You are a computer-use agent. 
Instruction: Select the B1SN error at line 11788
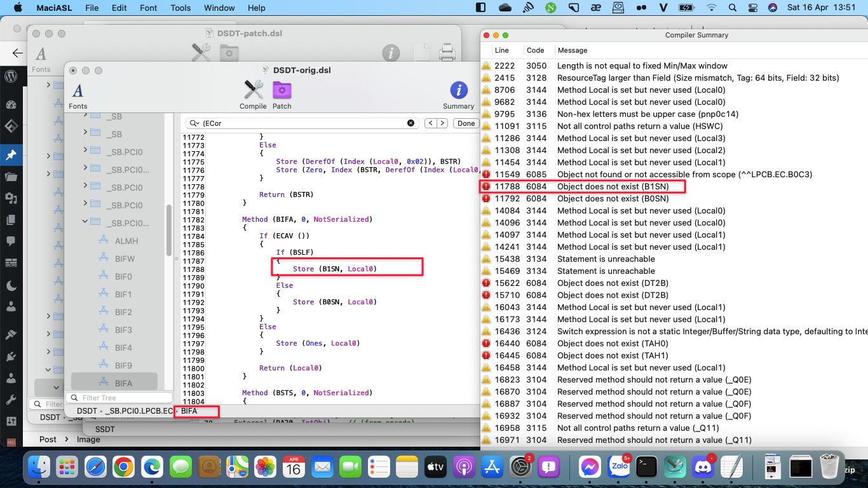[x=613, y=187]
